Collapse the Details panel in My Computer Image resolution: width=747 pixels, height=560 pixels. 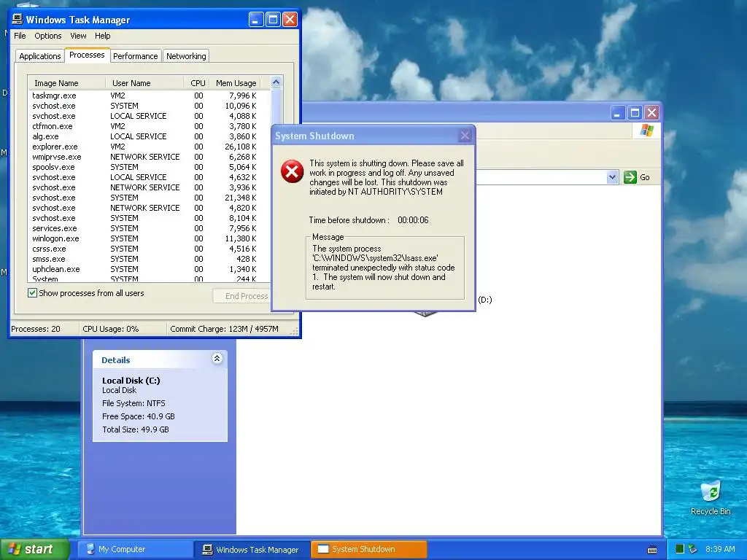pos(217,359)
